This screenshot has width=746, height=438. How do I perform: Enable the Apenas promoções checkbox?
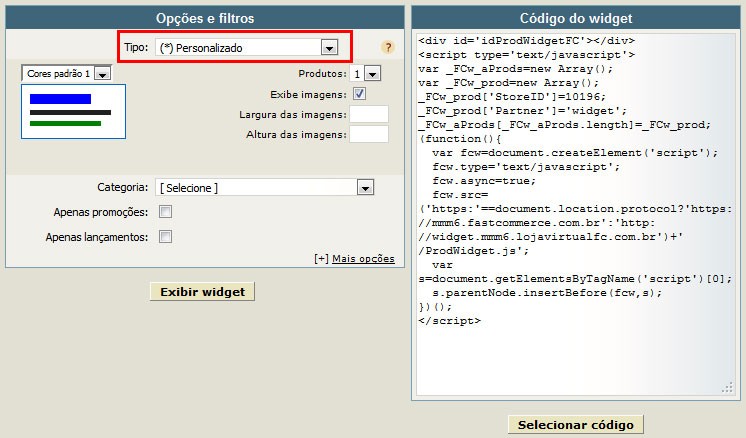[x=165, y=212]
